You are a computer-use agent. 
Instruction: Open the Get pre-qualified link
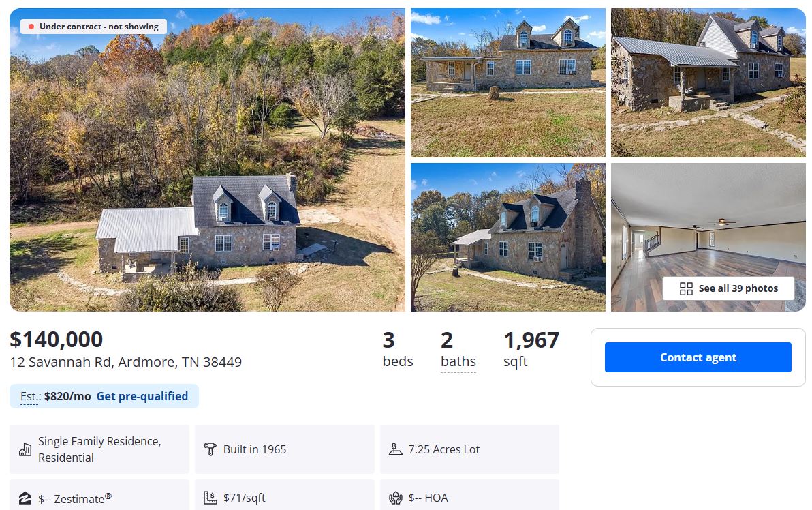[142, 396]
